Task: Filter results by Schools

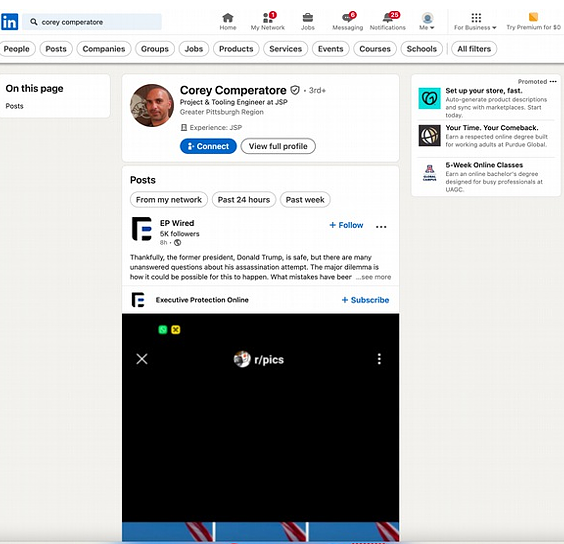Action: point(422,49)
